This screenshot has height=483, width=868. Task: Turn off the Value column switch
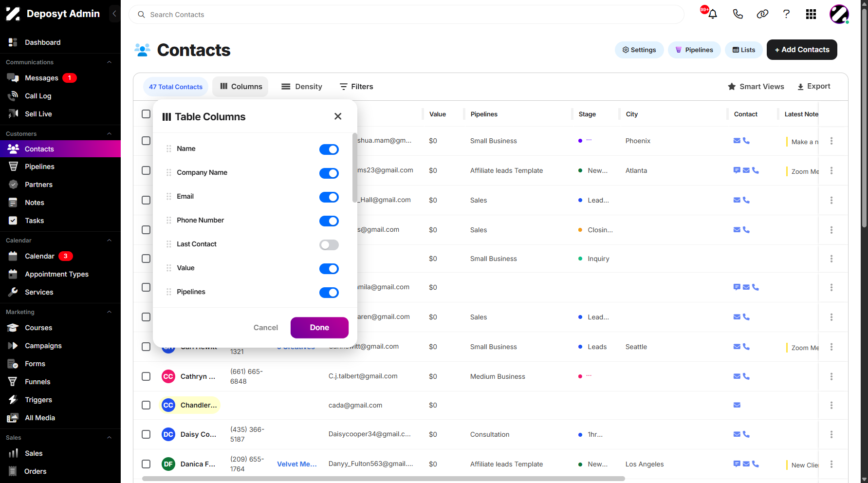(x=329, y=269)
